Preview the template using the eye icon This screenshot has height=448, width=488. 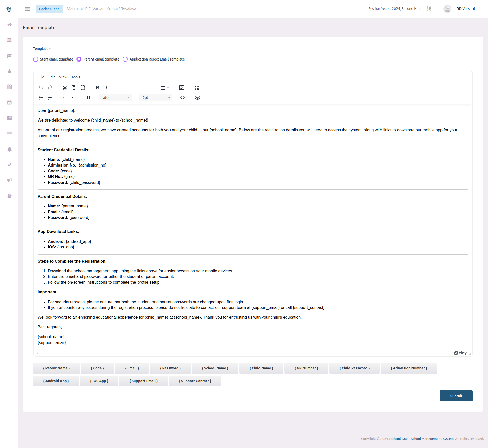tap(197, 98)
